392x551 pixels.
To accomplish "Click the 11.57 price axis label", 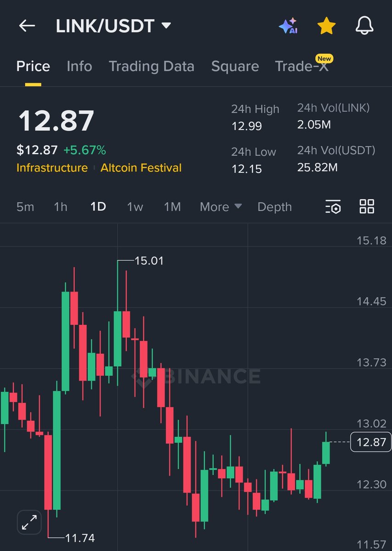I will [371, 545].
